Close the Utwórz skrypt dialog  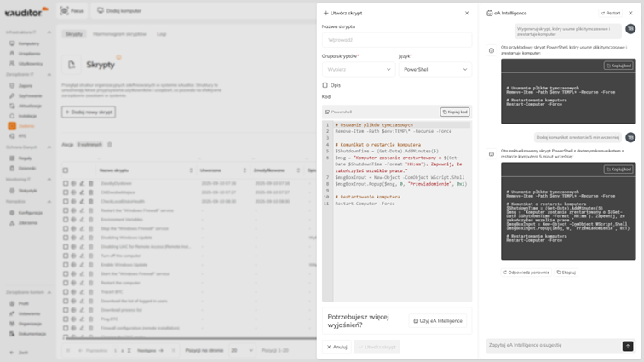(x=467, y=13)
